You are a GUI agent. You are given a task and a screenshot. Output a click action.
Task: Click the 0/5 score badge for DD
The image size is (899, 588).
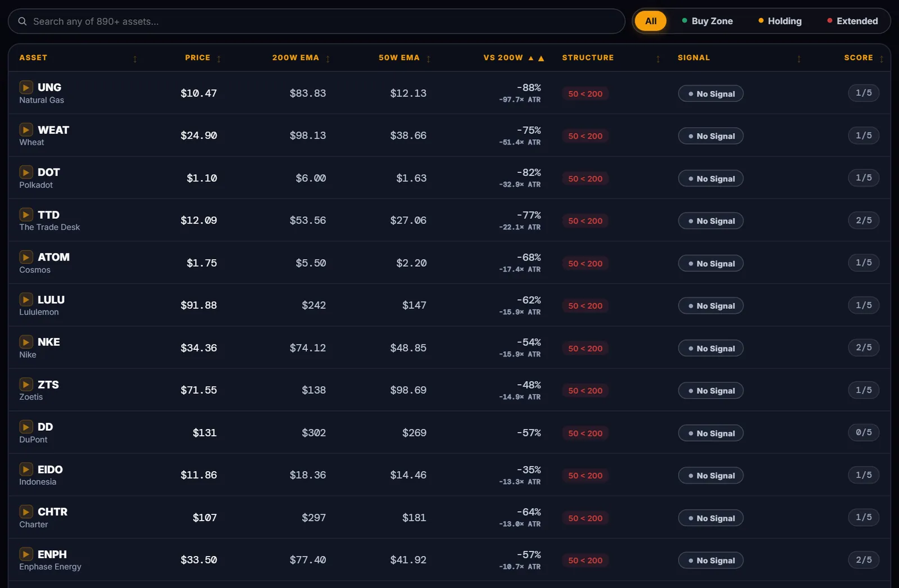[864, 432]
